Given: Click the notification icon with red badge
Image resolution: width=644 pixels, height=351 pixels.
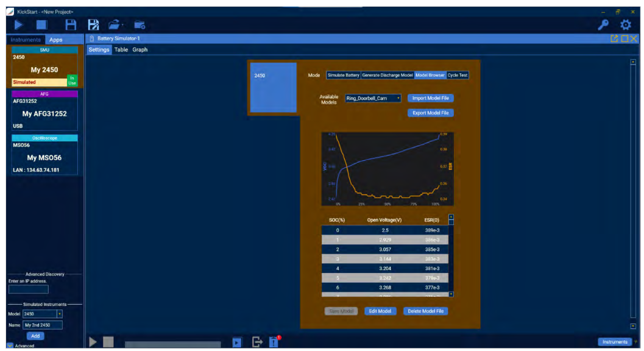Looking at the screenshot, I should [274, 342].
